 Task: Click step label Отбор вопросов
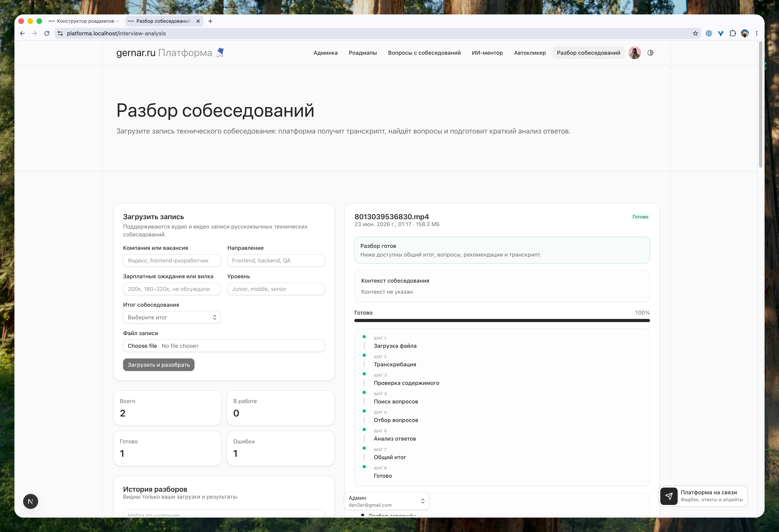coord(396,420)
